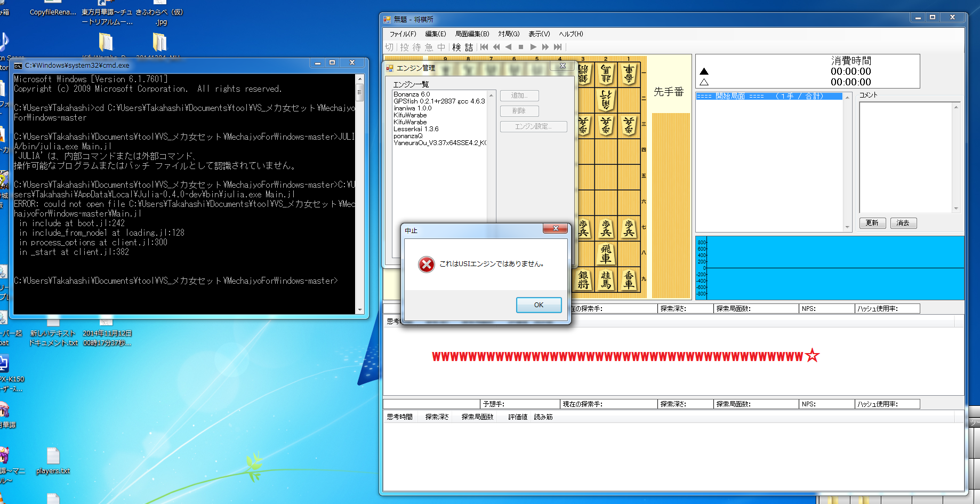Click the 評価値 column header in the lower pane
The height and width of the screenshot is (504, 980).
coord(518,417)
